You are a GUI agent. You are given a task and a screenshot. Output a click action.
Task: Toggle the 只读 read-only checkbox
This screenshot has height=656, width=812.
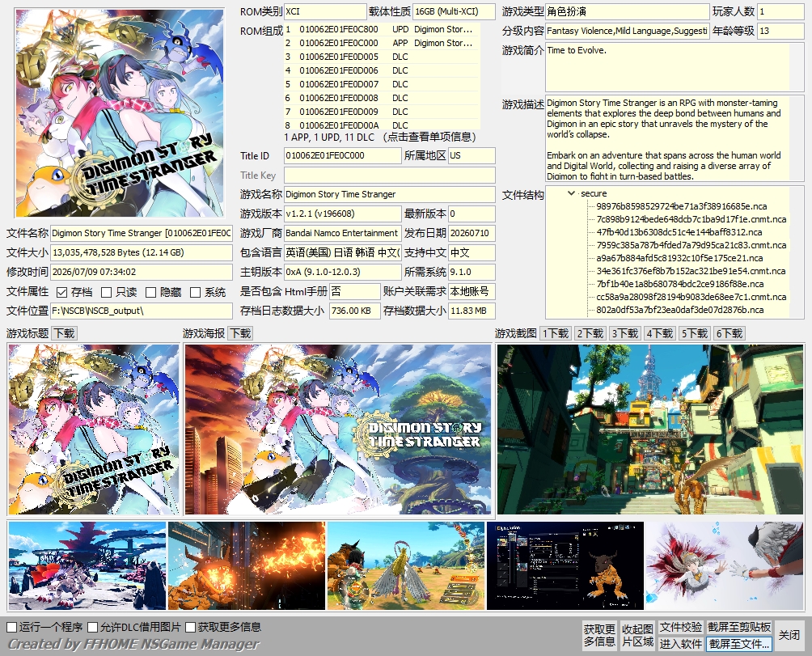pos(106,293)
